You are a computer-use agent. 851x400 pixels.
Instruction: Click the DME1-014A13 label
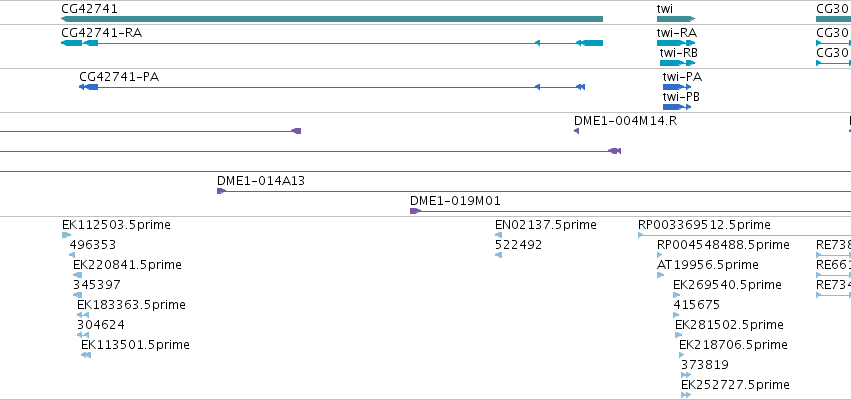click(261, 181)
